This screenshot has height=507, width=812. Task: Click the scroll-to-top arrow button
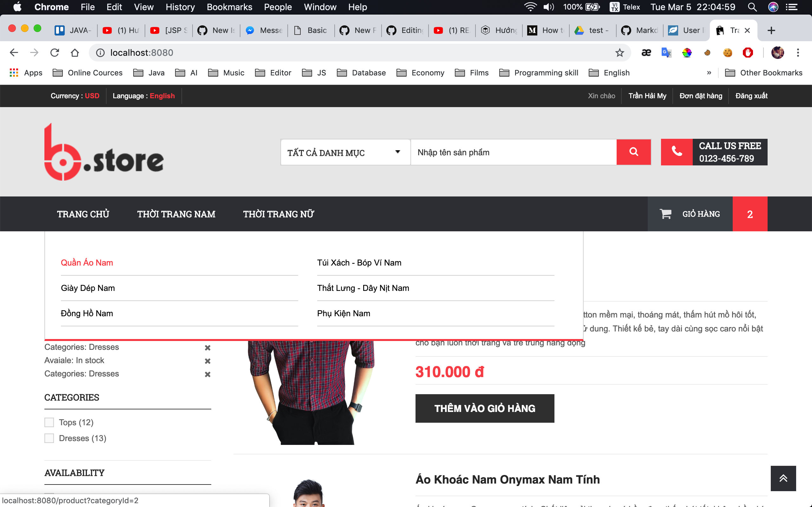coord(783,478)
